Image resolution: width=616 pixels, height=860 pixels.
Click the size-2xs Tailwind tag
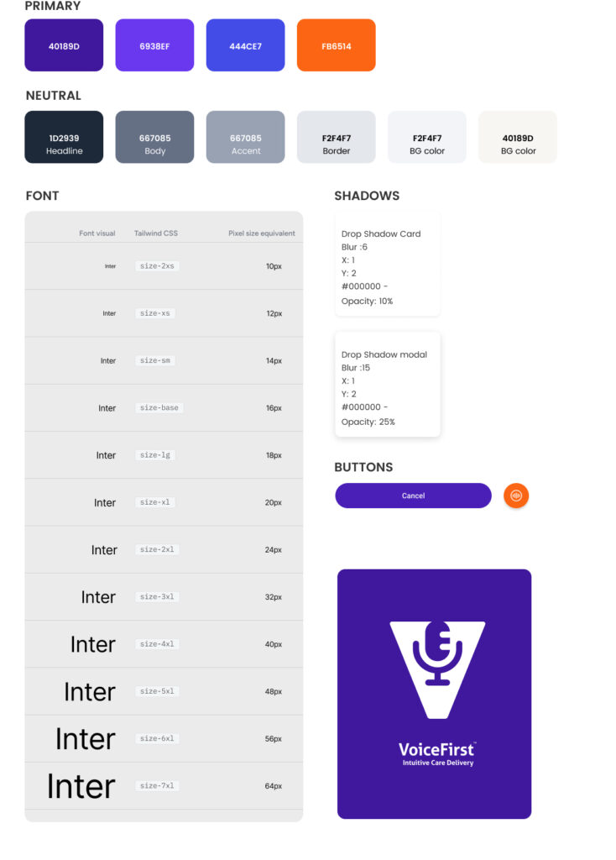[x=157, y=266]
